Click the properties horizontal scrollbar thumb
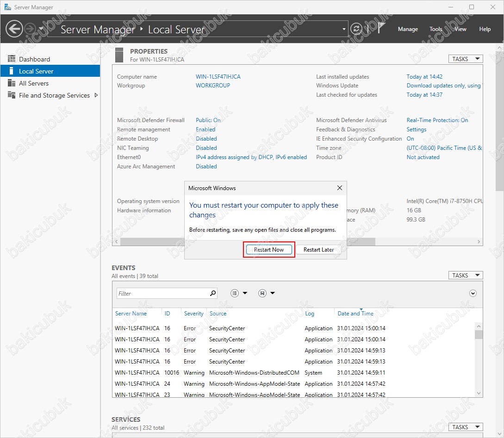Viewport: 504px width, 438px height. click(248, 241)
